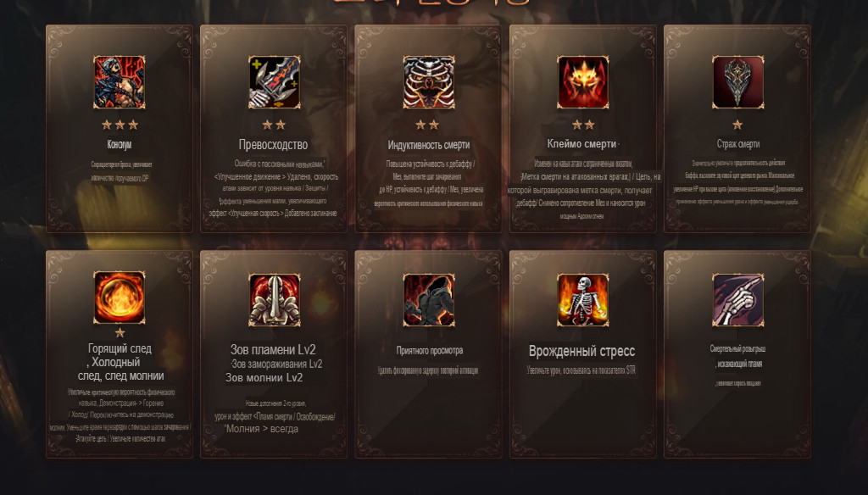Viewport: 868px width, 495px height.
Task: Click the three-star rating on first card
Action: pos(120,125)
